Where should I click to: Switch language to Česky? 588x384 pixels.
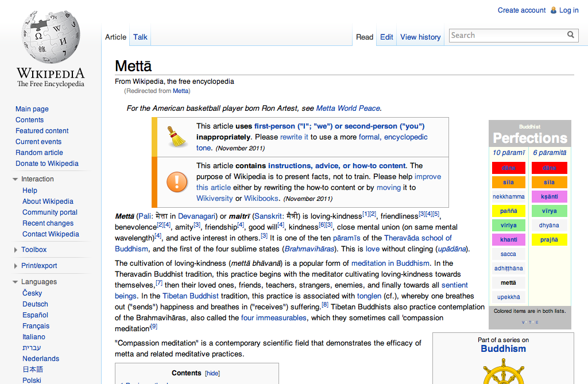point(32,293)
